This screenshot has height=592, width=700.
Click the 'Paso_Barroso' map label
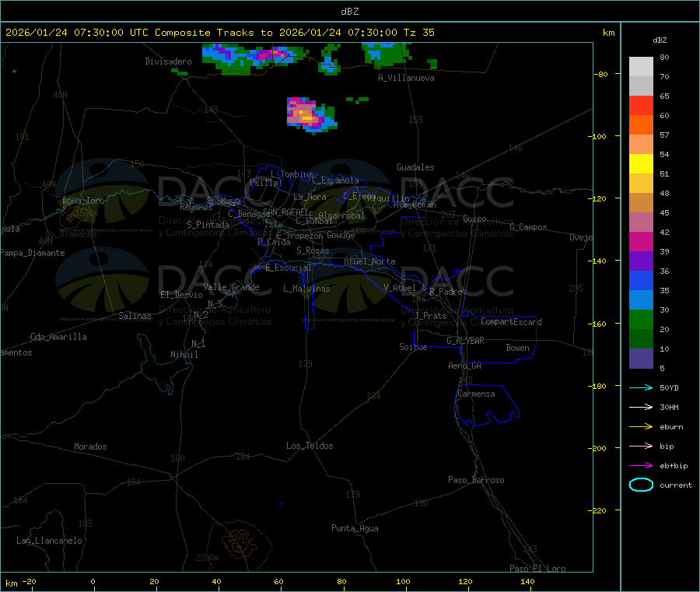pyautogui.click(x=476, y=480)
